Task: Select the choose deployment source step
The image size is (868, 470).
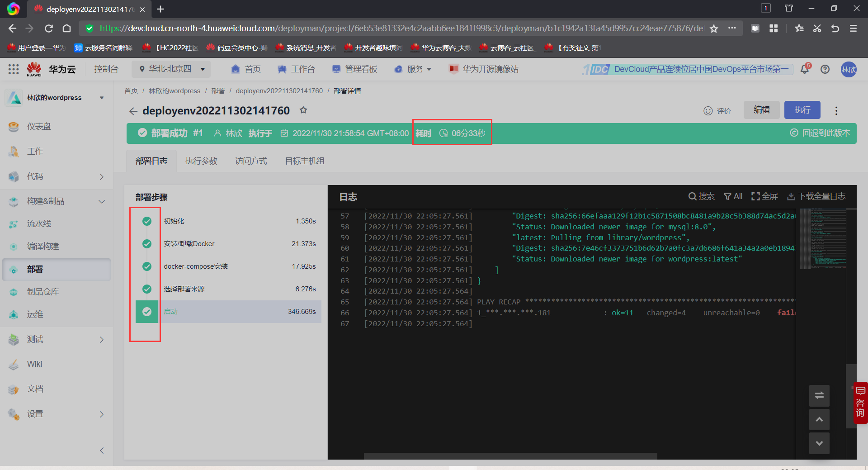Action: 228,289
